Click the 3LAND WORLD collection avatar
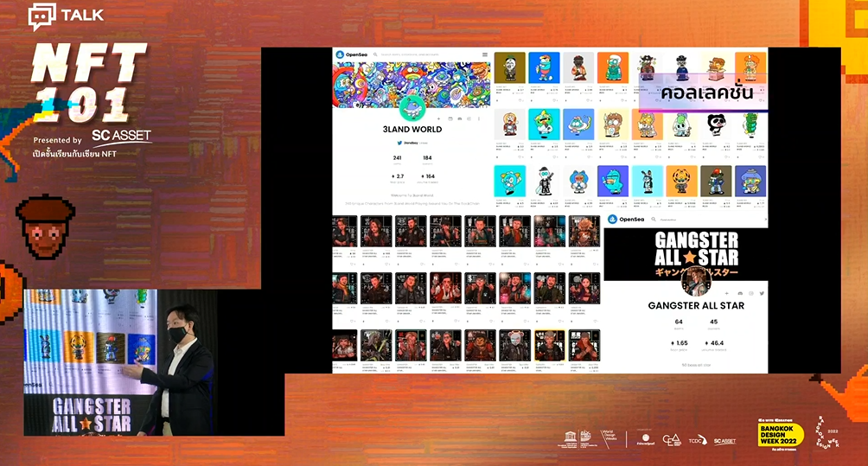The image size is (868, 466). (x=412, y=106)
